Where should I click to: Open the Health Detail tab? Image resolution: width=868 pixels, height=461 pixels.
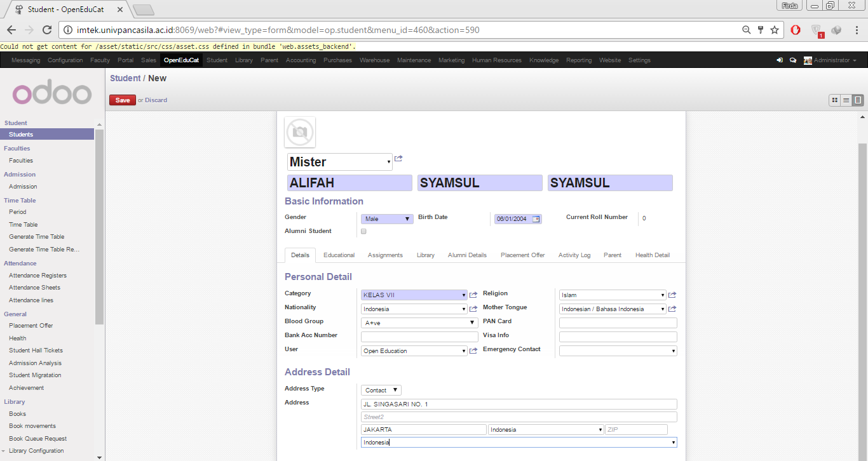653,255
